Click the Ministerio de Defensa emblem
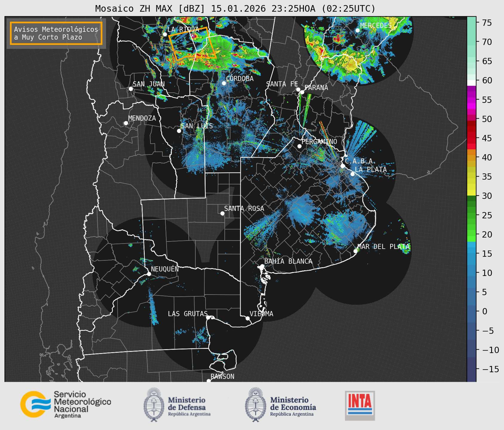The width and height of the screenshot is (504, 430). pyautogui.click(x=154, y=405)
